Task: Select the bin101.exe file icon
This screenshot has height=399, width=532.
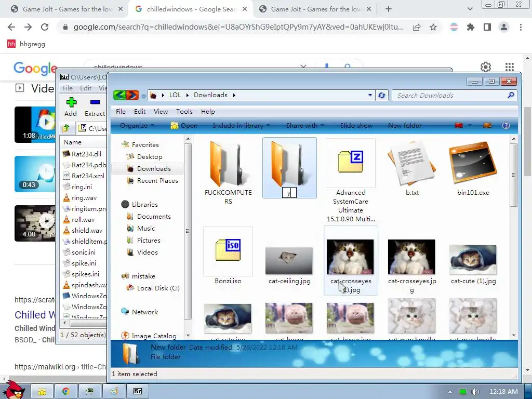Action: point(473,163)
